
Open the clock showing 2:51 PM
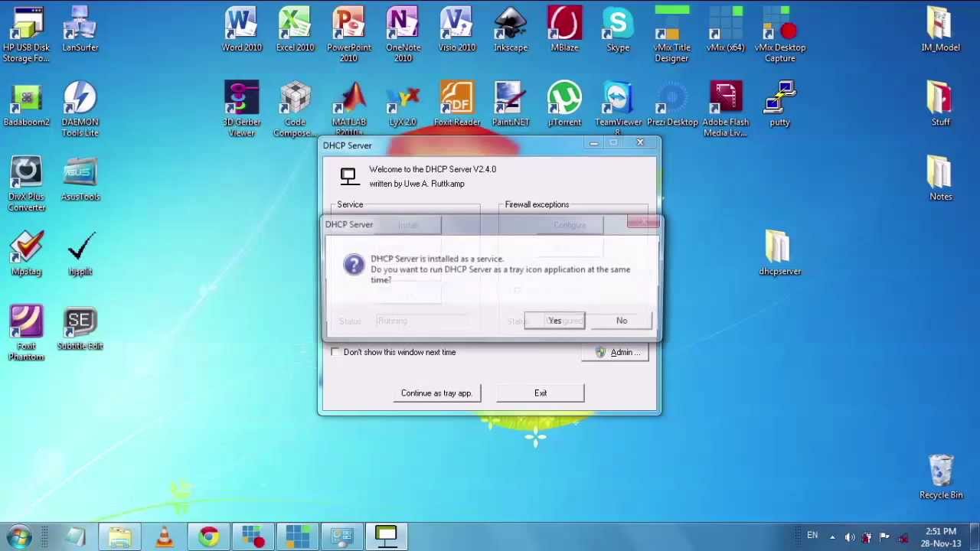[x=941, y=537]
